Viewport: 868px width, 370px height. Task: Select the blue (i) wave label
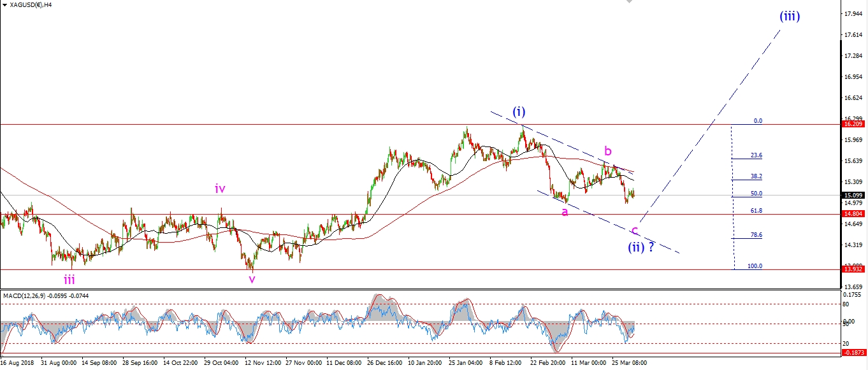tap(519, 112)
